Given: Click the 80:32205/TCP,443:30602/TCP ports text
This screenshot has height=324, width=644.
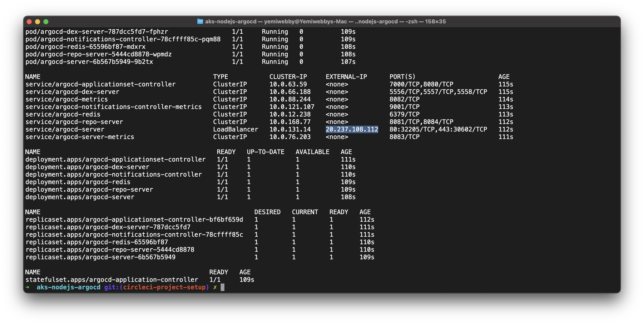Looking at the screenshot, I should click(438, 129).
